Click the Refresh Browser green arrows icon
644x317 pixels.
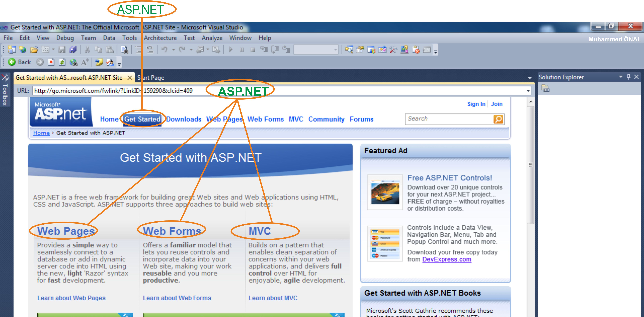click(62, 62)
